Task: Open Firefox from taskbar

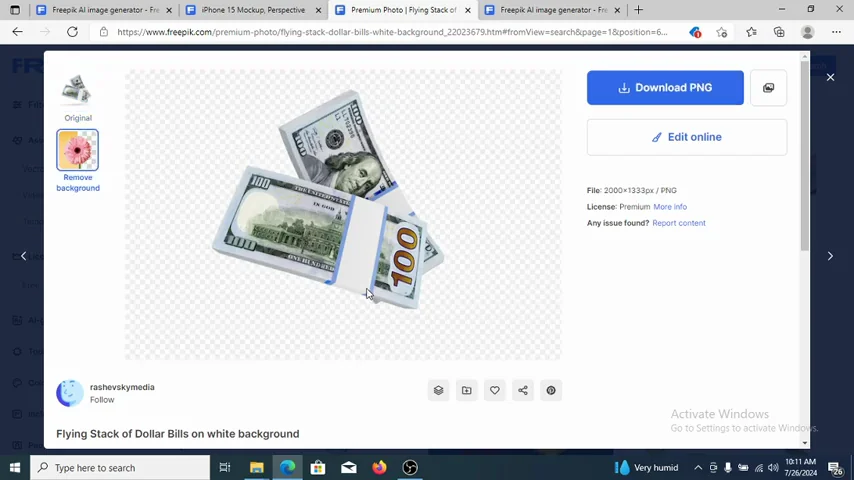Action: [379, 467]
